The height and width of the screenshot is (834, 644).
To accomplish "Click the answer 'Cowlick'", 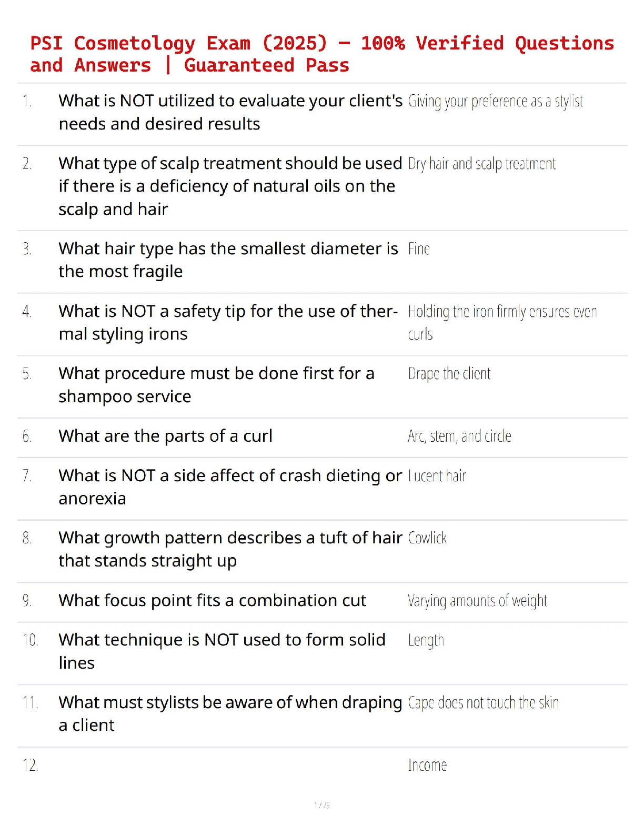I will (427, 538).
